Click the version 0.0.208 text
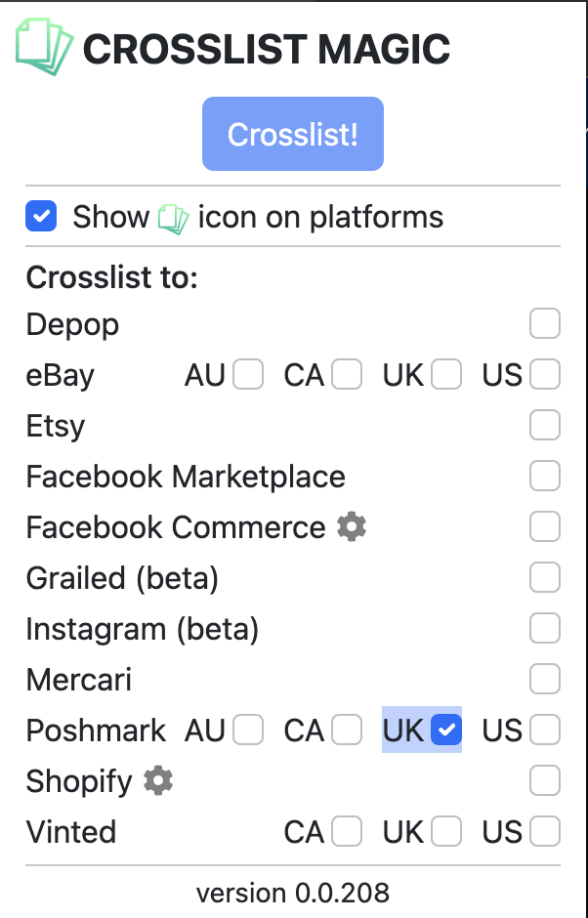The height and width of the screenshot is (918, 588). pyautogui.click(x=293, y=893)
